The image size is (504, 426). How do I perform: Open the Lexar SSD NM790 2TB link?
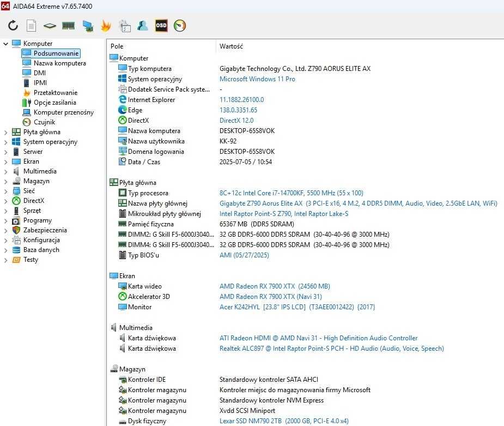coord(284,421)
